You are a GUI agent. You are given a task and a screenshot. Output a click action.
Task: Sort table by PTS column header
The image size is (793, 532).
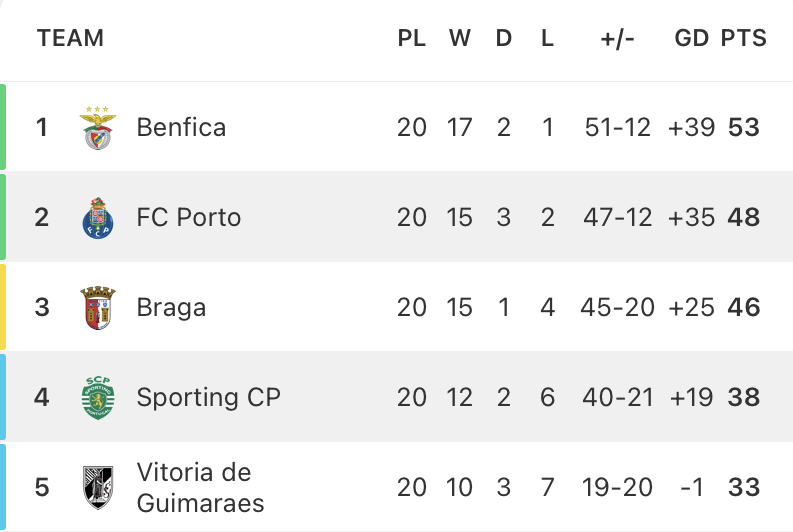743,38
